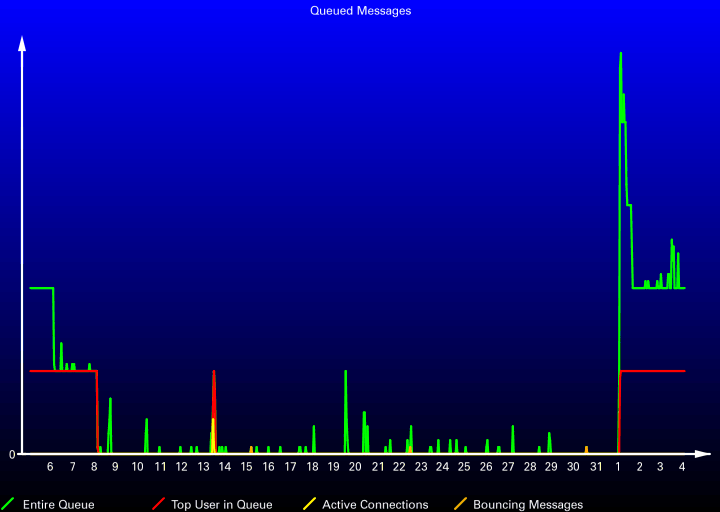Screen dimensions: 720x512
Task: Click the red Top User in Queue marker
Action: click(x=158, y=503)
